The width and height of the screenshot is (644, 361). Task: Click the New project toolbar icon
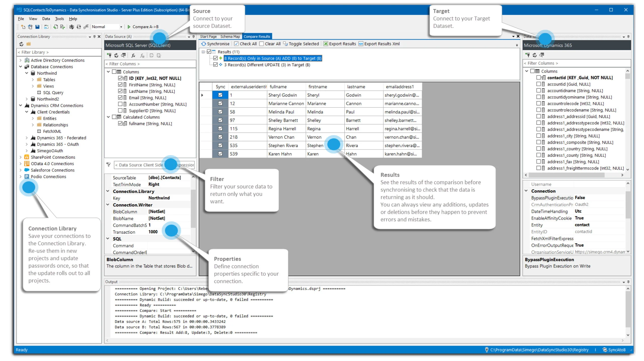[x=23, y=27]
